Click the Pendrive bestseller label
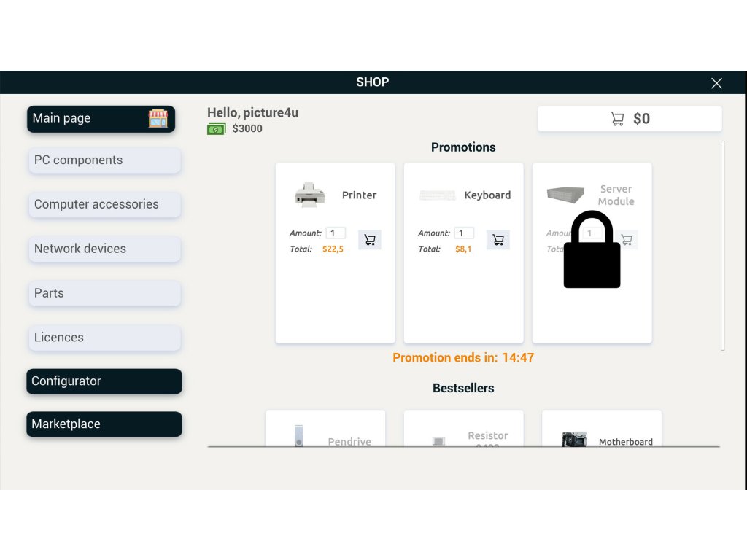Image resolution: width=747 pixels, height=560 pixels. point(349,442)
